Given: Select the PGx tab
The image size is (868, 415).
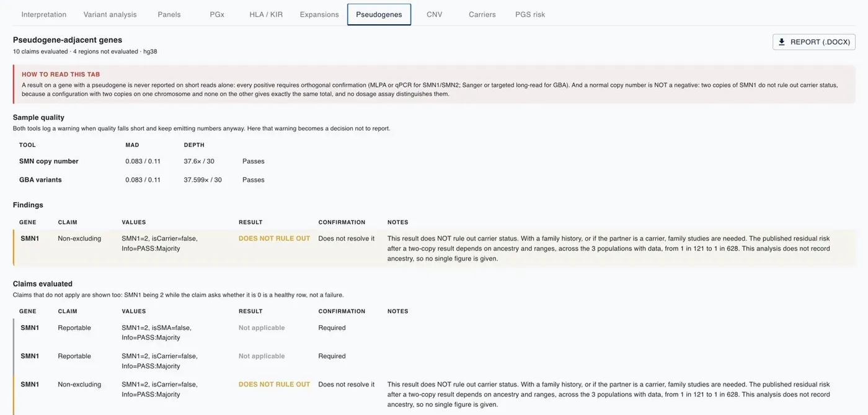Looking at the screenshot, I should click(x=217, y=14).
